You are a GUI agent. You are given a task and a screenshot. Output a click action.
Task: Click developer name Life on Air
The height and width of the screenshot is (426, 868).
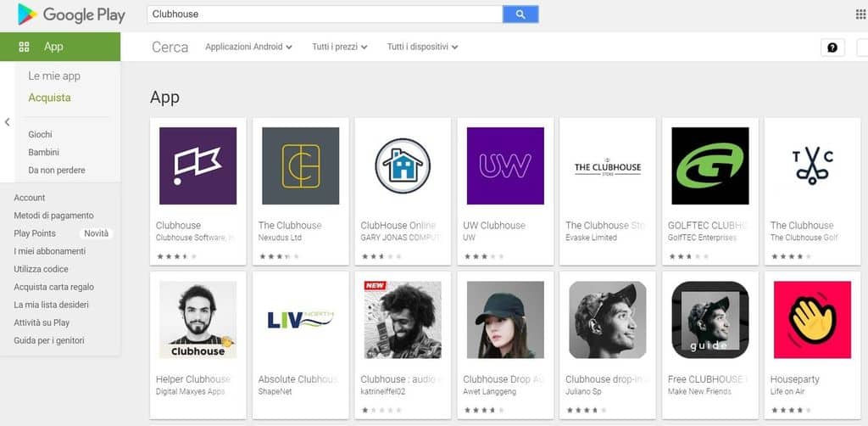point(788,392)
